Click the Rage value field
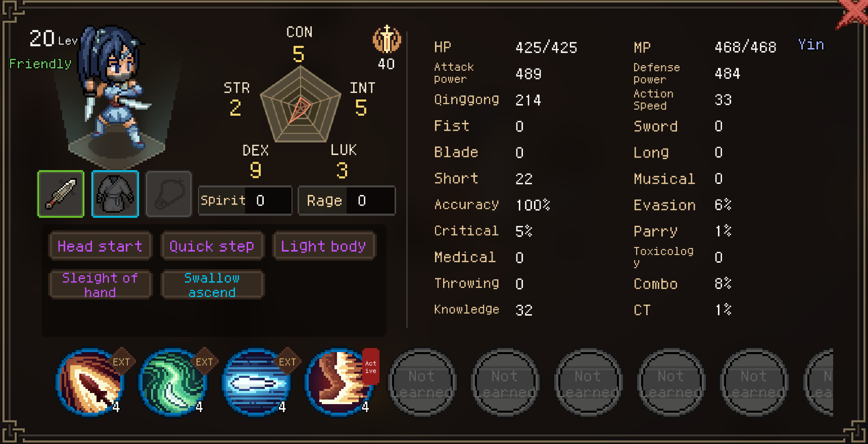 [347, 201]
